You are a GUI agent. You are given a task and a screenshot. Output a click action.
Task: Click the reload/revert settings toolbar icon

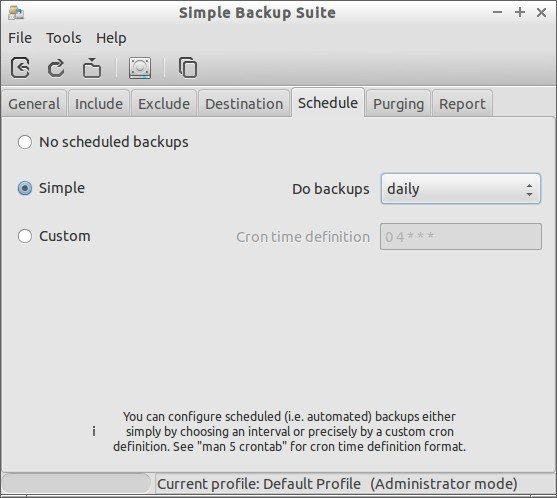(56, 67)
